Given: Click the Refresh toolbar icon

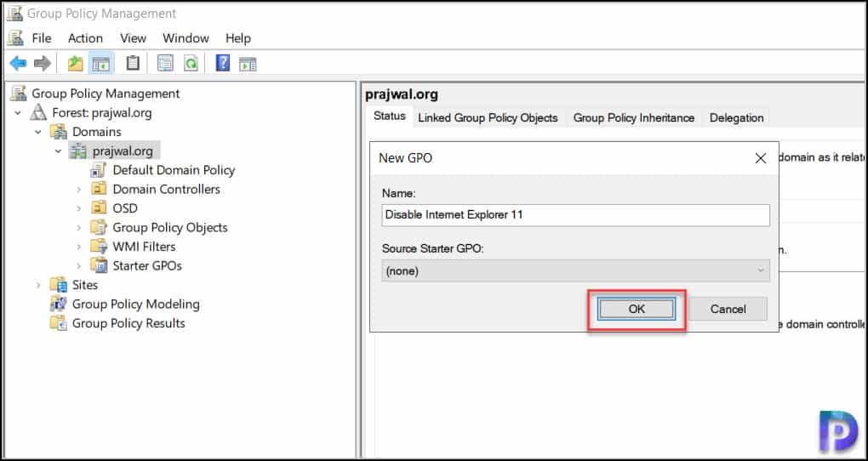Looking at the screenshot, I should point(191,64).
